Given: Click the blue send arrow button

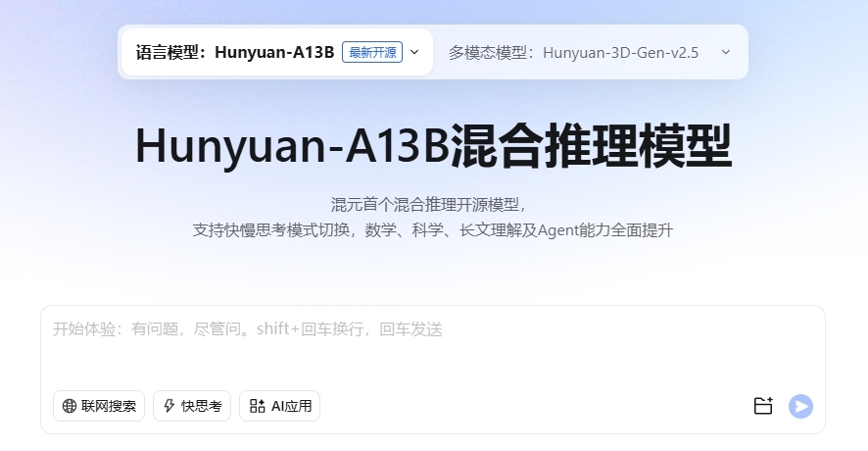Looking at the screenshot, I should 800,406.
